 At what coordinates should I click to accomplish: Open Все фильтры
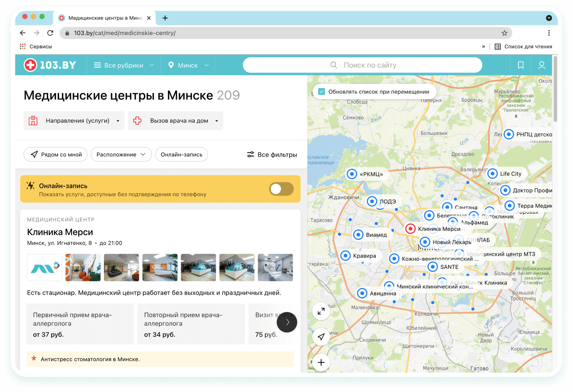tap(272, 155)
